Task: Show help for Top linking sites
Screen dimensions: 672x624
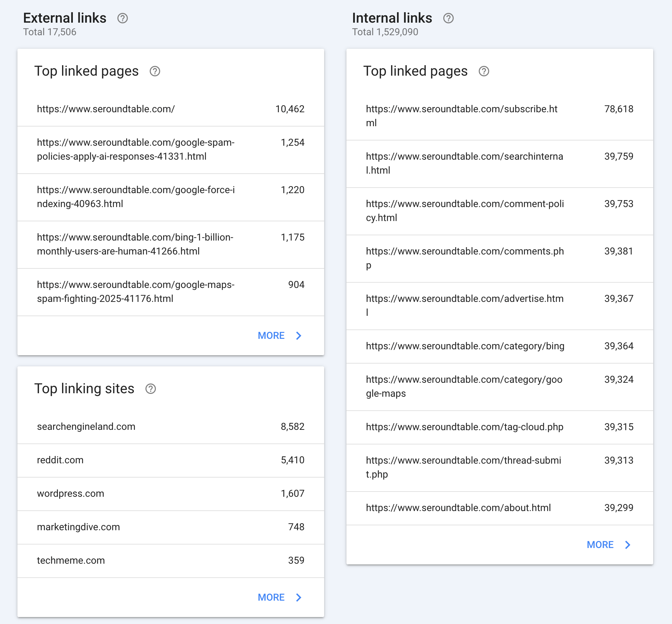Action: point(151,389)
